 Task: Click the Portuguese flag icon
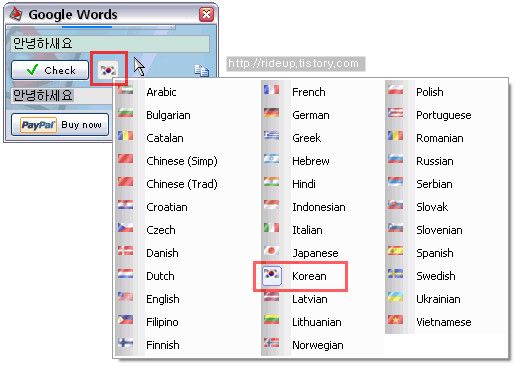(395, 113)
